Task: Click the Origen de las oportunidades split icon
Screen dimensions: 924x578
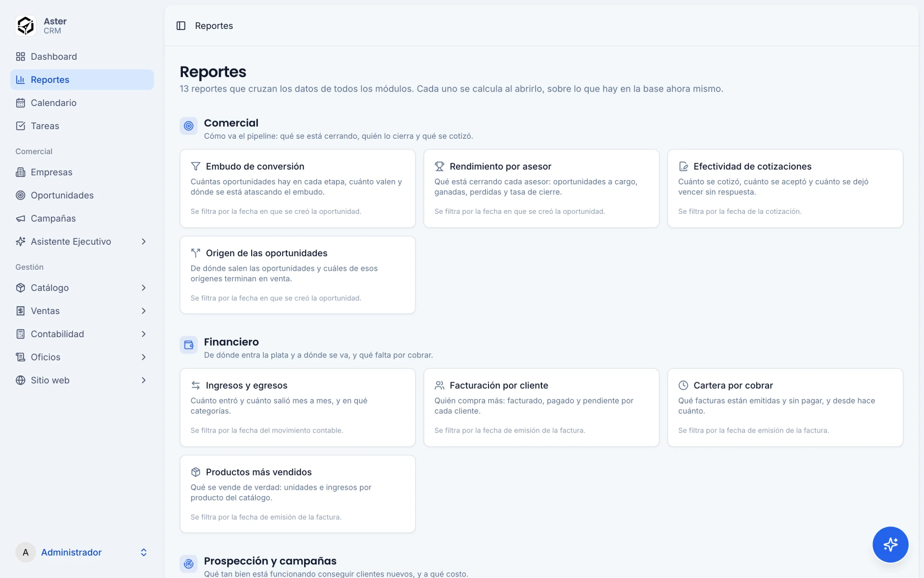Action: click(195, 253)
